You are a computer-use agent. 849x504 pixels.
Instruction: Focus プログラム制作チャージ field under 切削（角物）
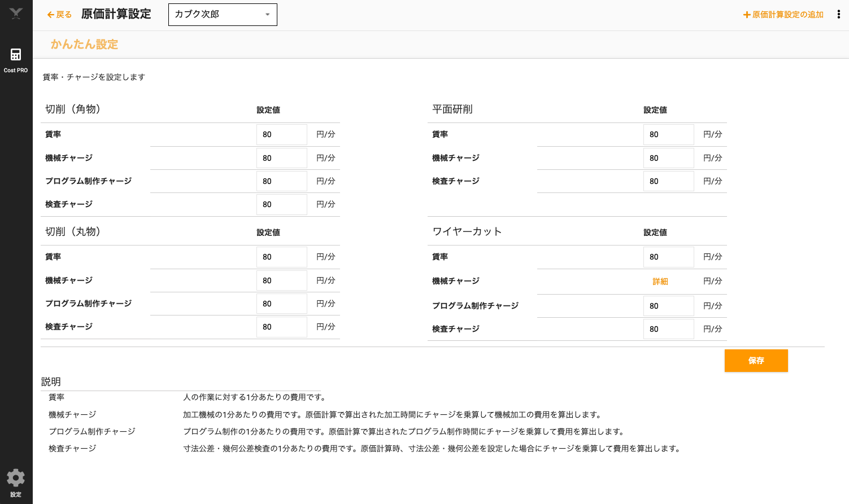(x=281, y=181)
